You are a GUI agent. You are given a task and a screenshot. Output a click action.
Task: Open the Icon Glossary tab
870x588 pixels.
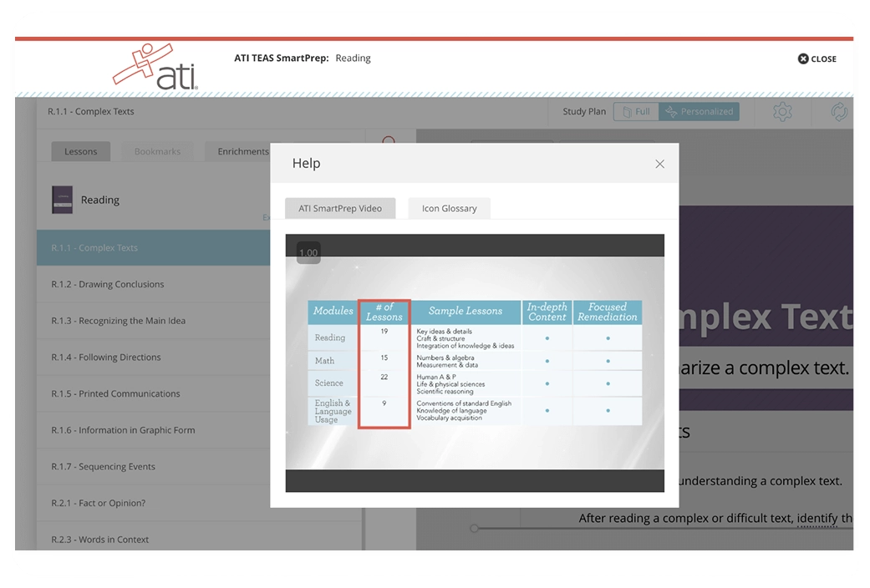(x=449, y=208)
